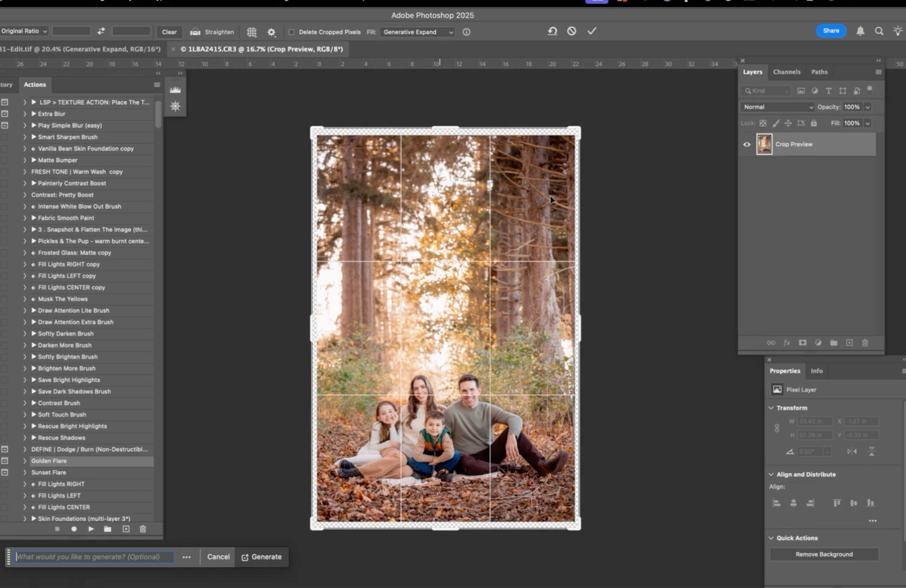Commit the crop with the checkmark icon

coord(592,31)
